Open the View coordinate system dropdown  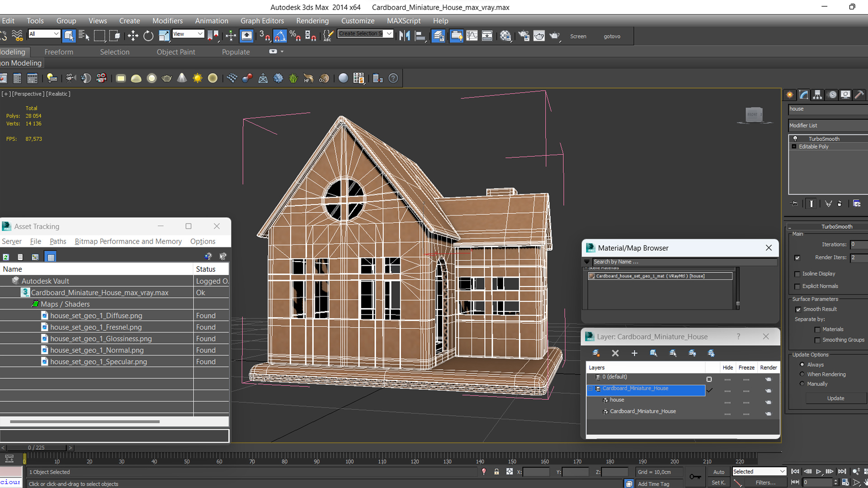click(188, 34)
